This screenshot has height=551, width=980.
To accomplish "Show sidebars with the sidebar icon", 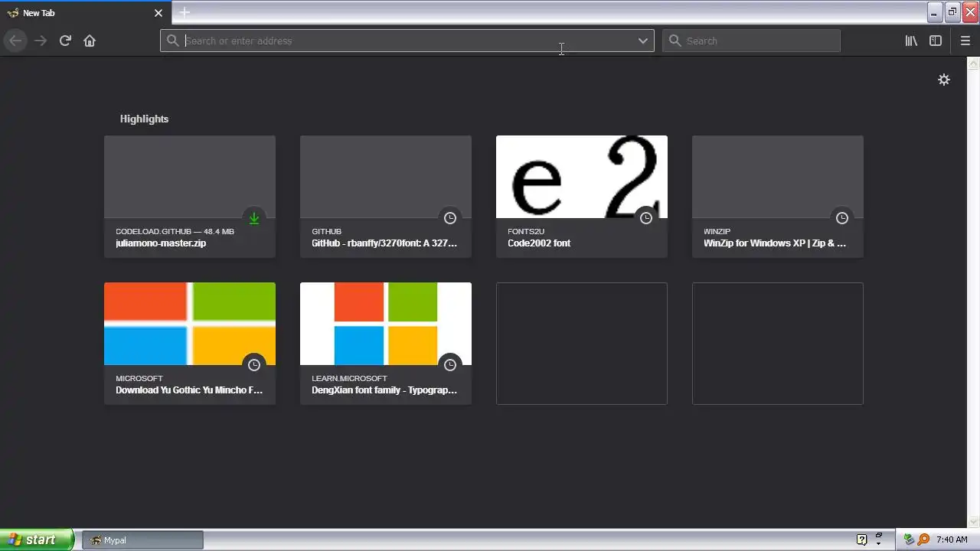I will click(x=936, y=41).
